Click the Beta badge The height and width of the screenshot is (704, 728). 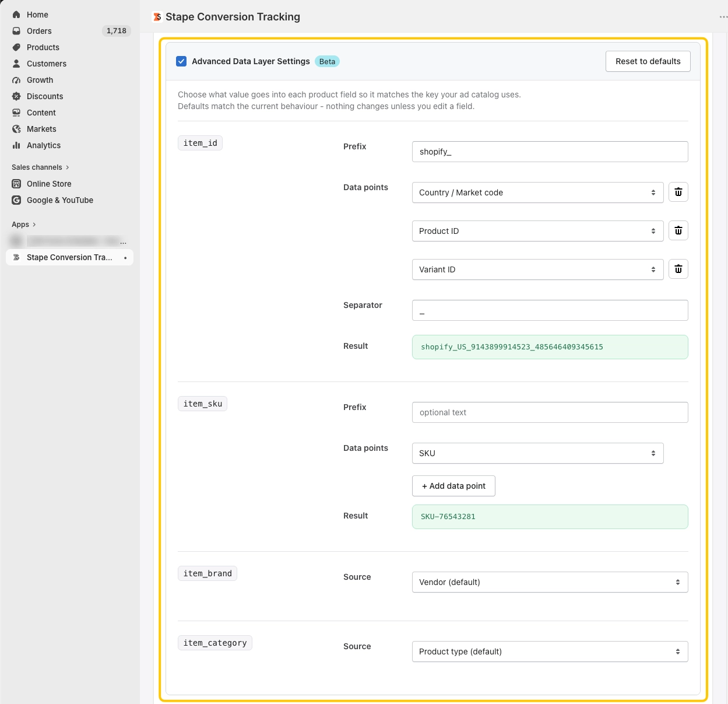[327, 61]
